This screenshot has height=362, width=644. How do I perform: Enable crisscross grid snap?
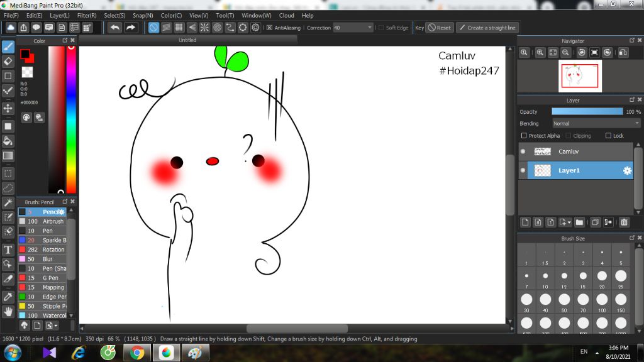pos(179,28)
